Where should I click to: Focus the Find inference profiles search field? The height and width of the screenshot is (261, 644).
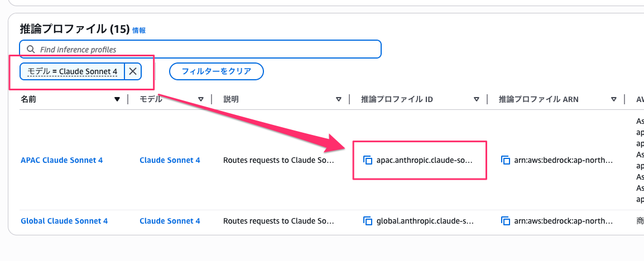point(200,49)
